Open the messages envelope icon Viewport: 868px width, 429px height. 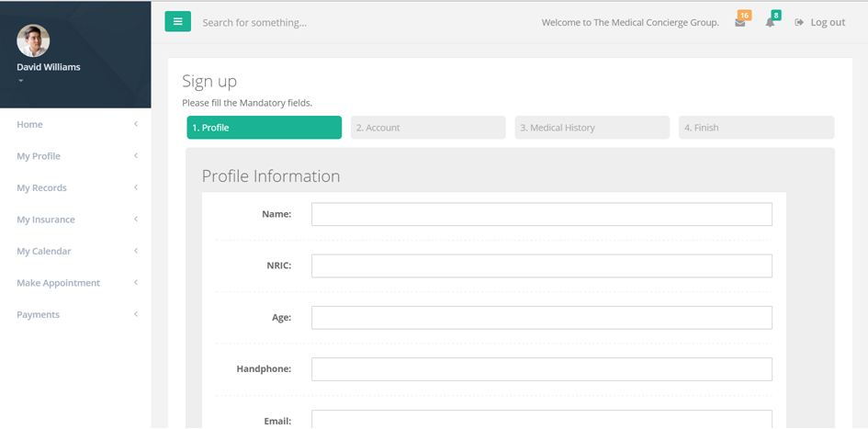point(739,23)
